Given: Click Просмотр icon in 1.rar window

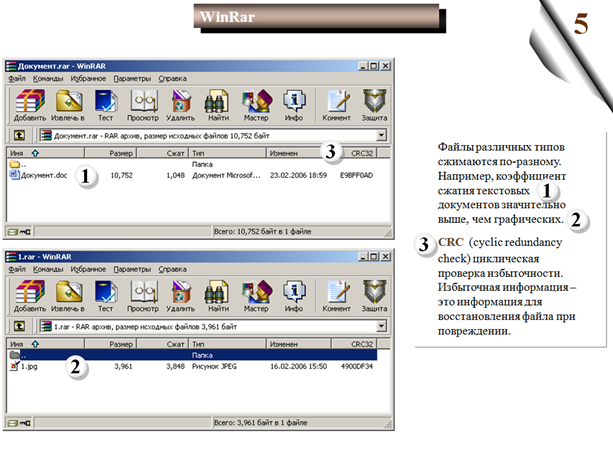Looking at the screenshot, I should click(x=143, y=296).
